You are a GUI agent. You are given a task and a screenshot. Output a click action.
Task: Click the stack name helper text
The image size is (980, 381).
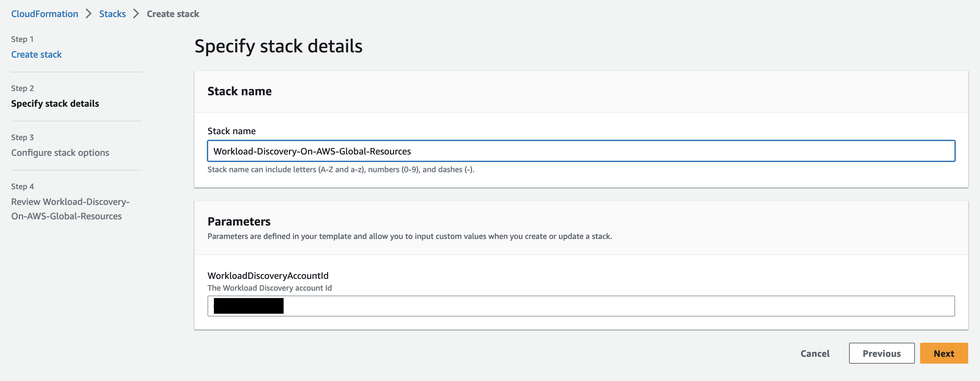341,169
